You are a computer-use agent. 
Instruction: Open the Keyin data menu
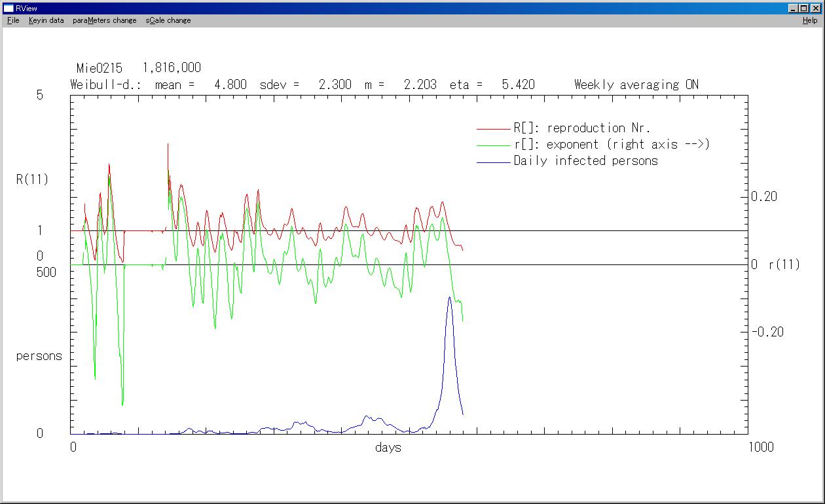click(x=46, y=20)
